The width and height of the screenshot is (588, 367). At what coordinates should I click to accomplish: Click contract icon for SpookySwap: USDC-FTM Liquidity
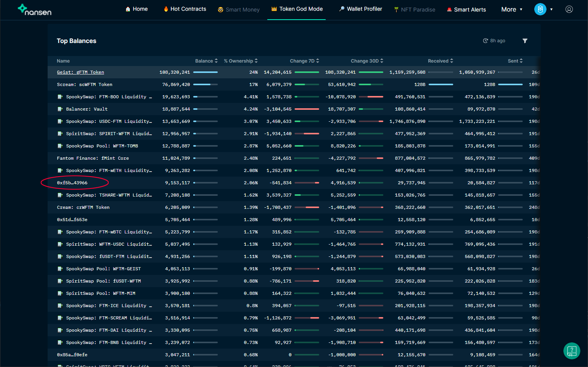(x=60, y=121)
